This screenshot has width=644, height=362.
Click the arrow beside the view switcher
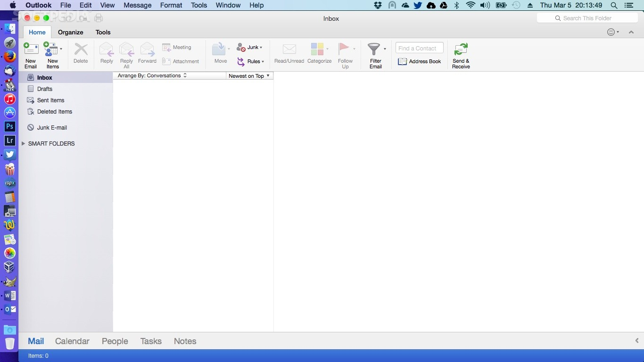637,340
